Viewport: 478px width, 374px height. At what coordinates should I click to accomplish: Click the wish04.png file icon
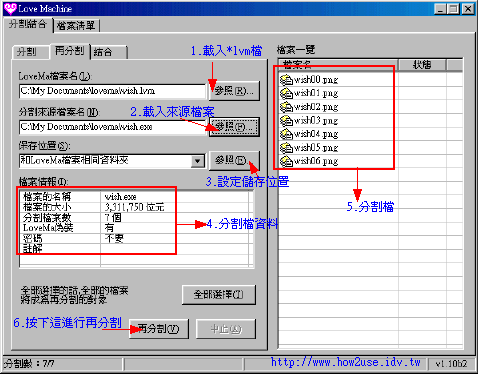286,134
